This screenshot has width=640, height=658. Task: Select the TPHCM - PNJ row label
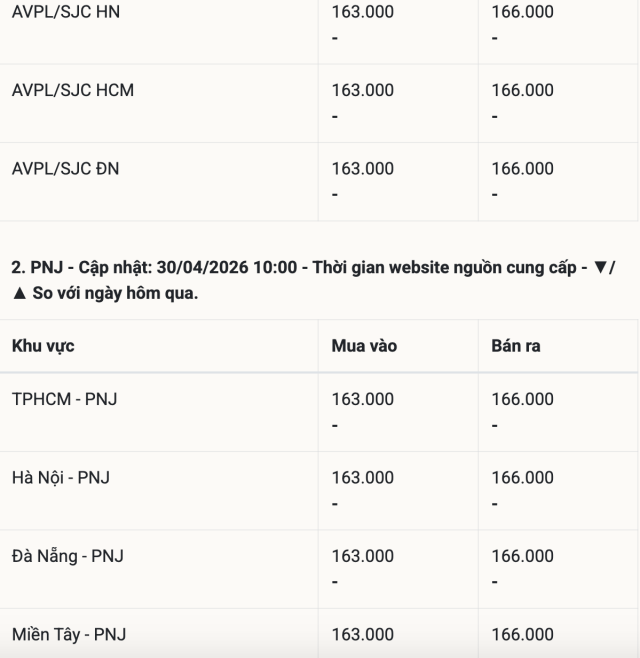tap(64, 399)
